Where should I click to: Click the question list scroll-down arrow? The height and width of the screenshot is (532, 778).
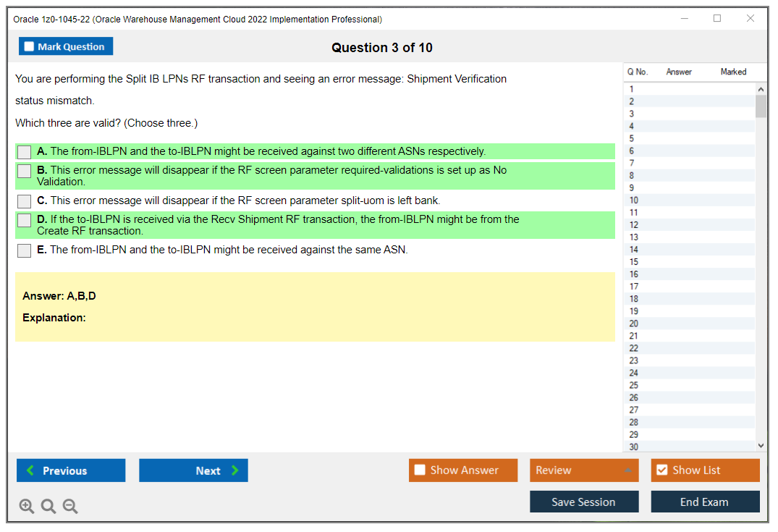761,445
